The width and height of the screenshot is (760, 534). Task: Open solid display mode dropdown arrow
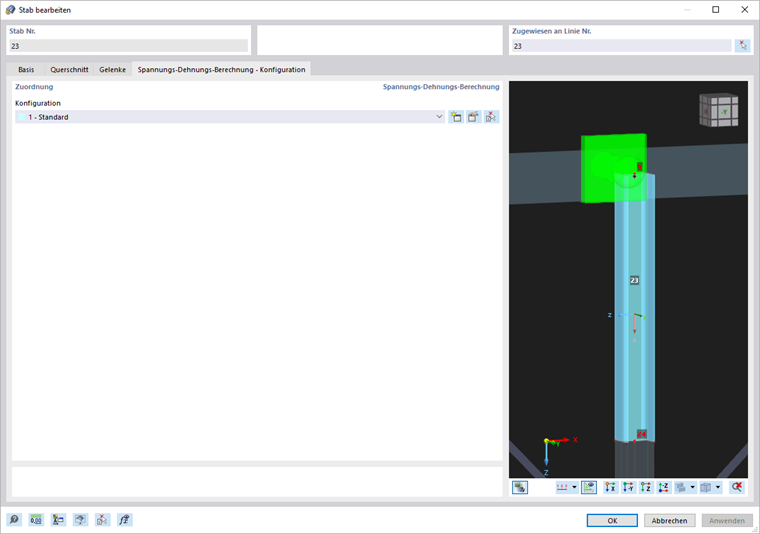(693, 487)
